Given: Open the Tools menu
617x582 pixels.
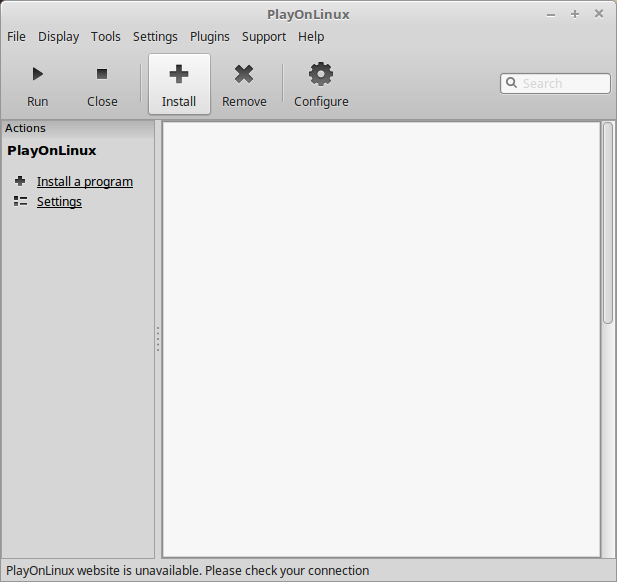Looking at the screenshot, I should click(x=106, y=37).
